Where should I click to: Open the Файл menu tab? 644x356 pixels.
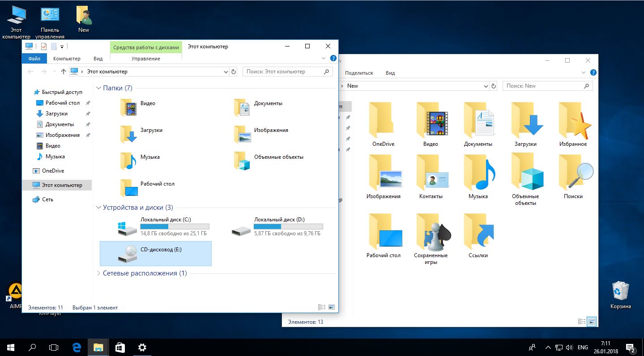34,59
